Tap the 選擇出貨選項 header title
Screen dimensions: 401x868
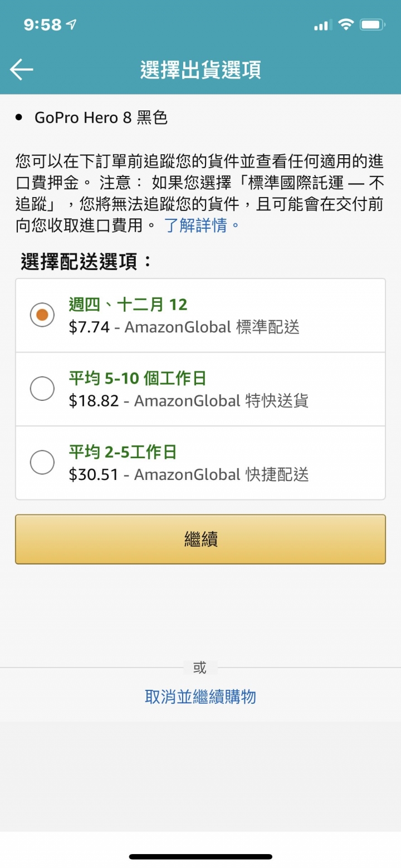click(x=200, y=70)
